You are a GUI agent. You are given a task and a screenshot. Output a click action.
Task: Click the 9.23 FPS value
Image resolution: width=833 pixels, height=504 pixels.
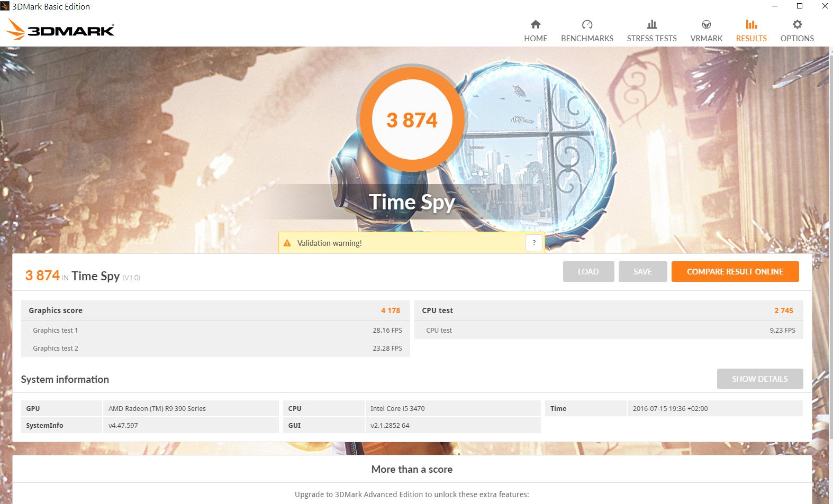point(782,330)
